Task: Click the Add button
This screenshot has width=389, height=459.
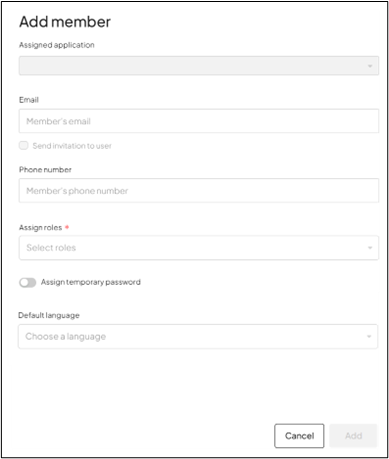Action: pyautogui.click(x=353, y=436)
